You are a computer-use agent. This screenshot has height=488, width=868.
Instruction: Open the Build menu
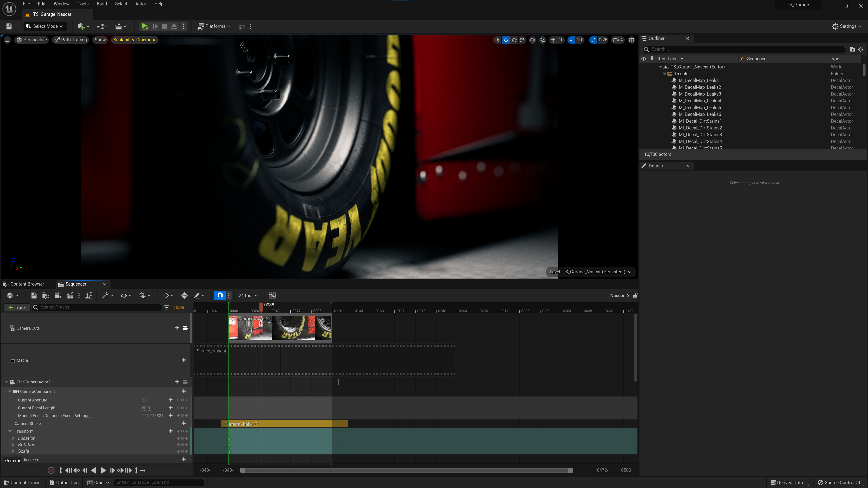(101, 4)
